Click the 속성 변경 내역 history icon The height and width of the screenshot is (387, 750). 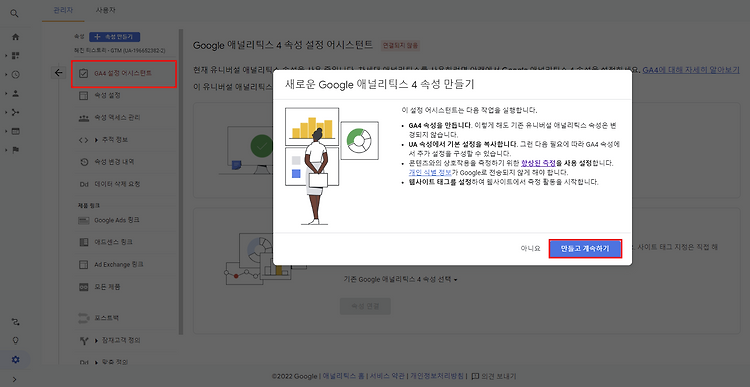[x=83, y=162]
